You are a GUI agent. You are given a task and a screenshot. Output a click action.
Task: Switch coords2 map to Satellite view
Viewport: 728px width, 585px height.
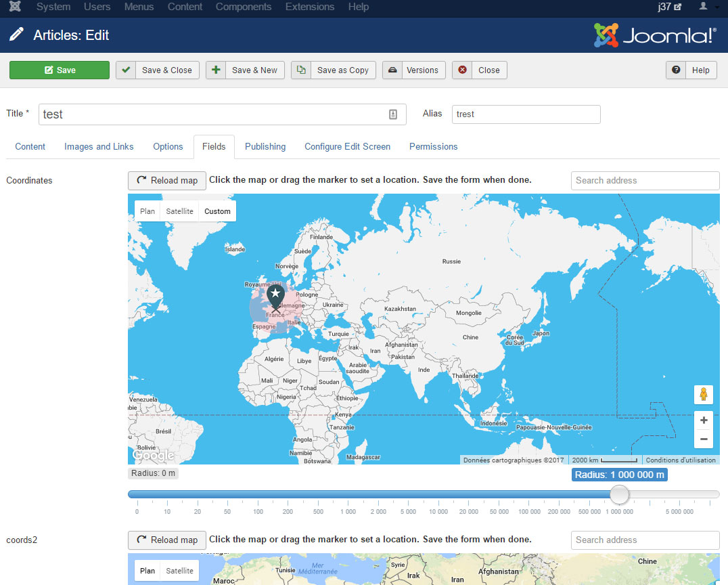click(x=179, y=571)
